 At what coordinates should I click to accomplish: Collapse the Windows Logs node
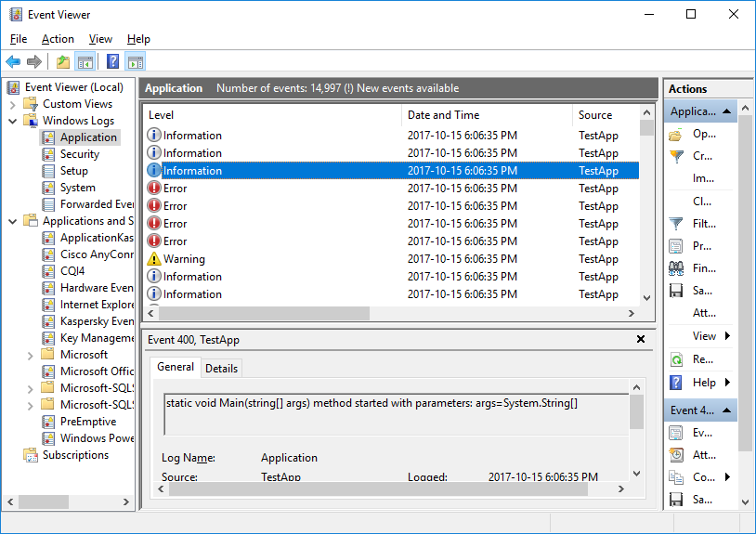tap(13, 121)
